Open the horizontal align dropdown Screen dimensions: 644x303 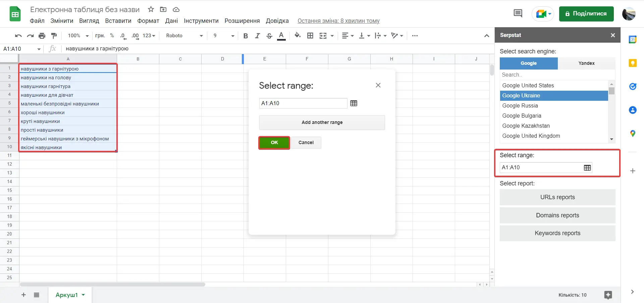click(x=348, y=36)
